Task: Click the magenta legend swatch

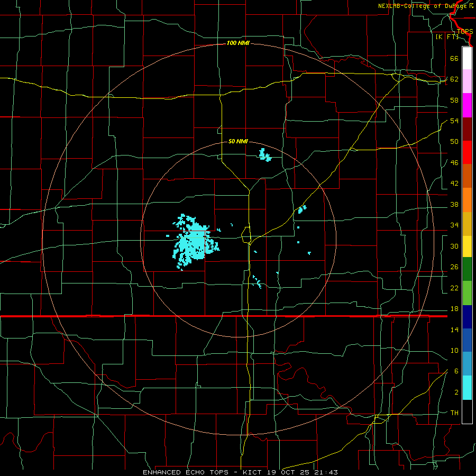Action: click(x=467, y=105)
